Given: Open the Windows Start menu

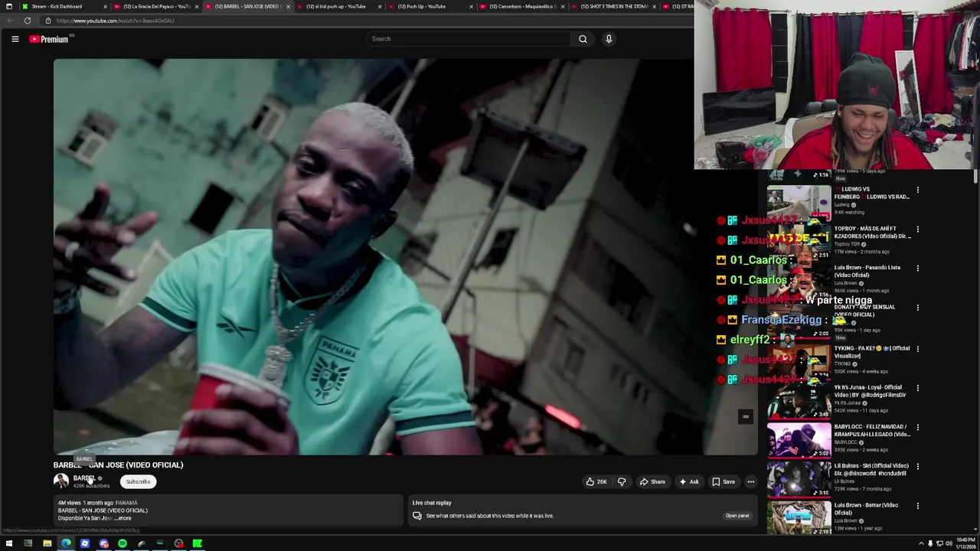Looking at the screenshot, I should (9, 543).
